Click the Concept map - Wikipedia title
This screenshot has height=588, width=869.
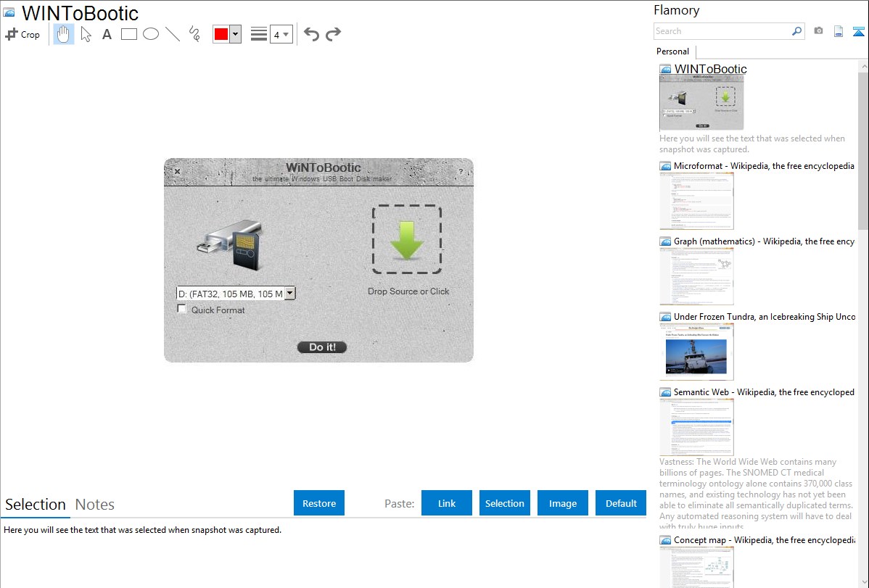click(x=764, y=540)
